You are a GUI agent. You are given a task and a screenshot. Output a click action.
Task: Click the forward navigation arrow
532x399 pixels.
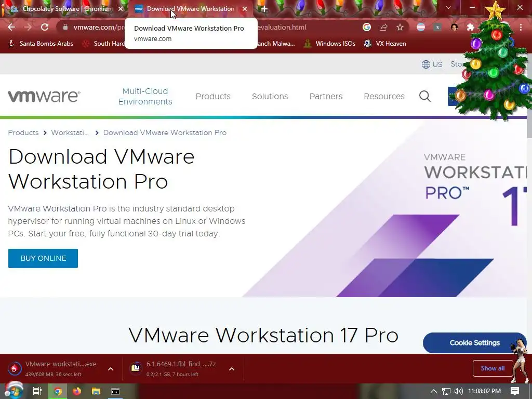tap(28, 27)
